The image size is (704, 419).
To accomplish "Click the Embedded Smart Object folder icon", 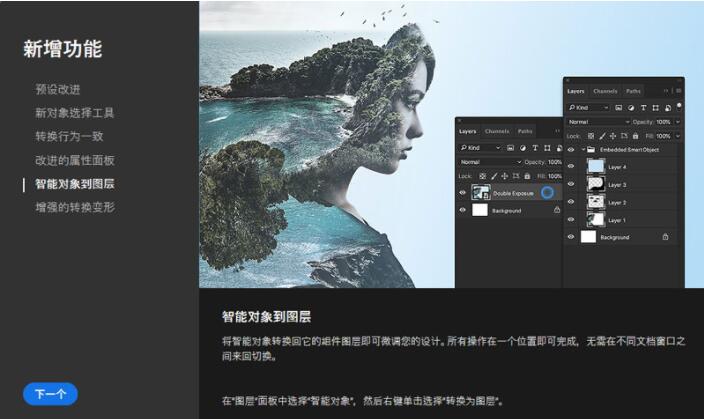I will [x=591, y=150].
